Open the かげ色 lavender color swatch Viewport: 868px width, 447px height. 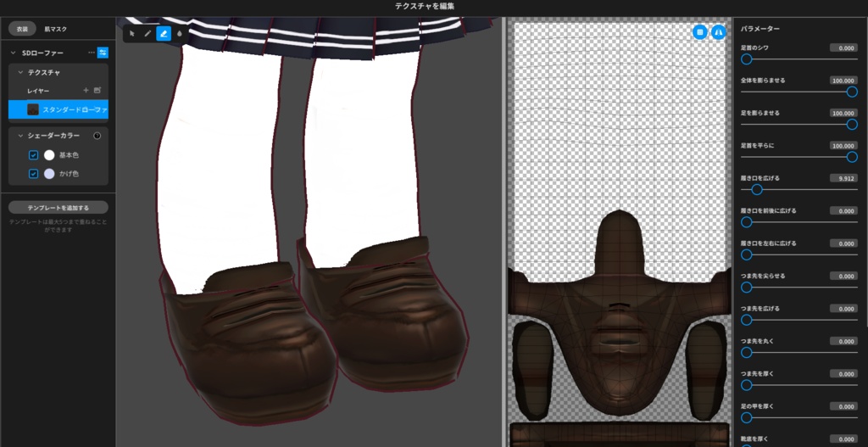49,174
